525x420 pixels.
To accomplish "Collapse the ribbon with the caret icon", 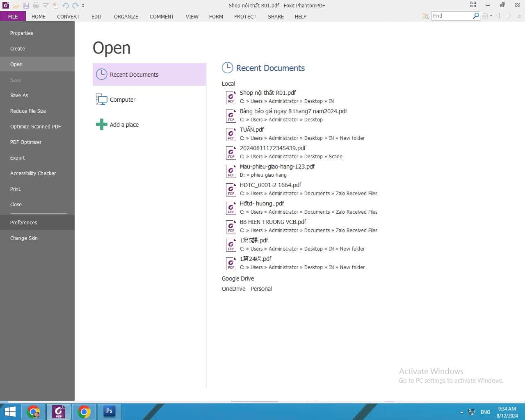I will point(519,16).
